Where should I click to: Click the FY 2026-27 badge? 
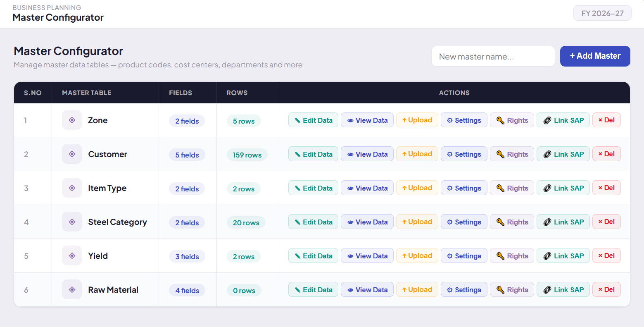pos(602,13)
